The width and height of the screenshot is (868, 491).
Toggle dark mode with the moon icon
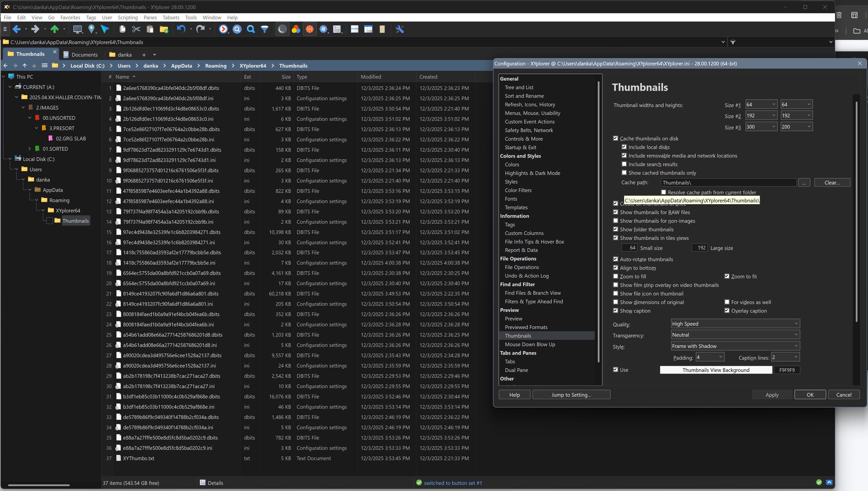(282, 29)
